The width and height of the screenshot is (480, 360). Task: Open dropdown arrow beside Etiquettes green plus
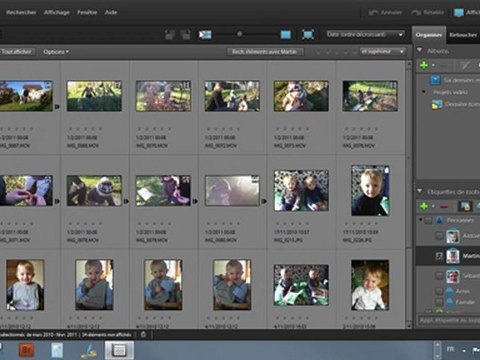[x=433, y=207]
